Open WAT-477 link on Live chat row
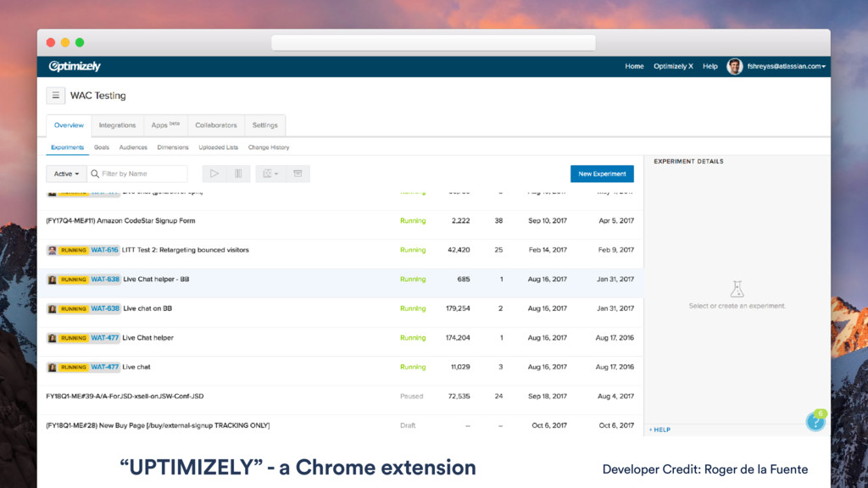868x488 pixels. 104,368
